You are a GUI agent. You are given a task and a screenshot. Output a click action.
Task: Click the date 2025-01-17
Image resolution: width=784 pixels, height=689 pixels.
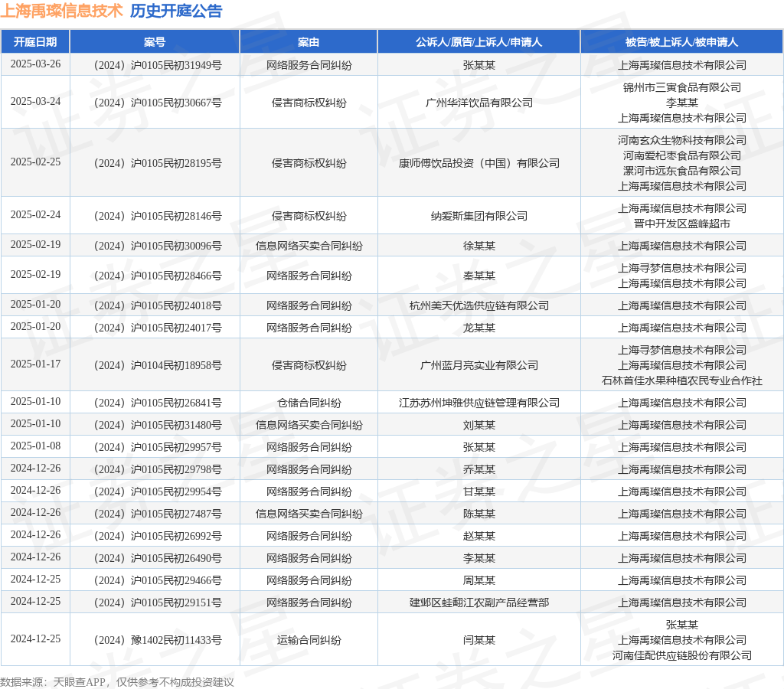click(x=35, y=364)
